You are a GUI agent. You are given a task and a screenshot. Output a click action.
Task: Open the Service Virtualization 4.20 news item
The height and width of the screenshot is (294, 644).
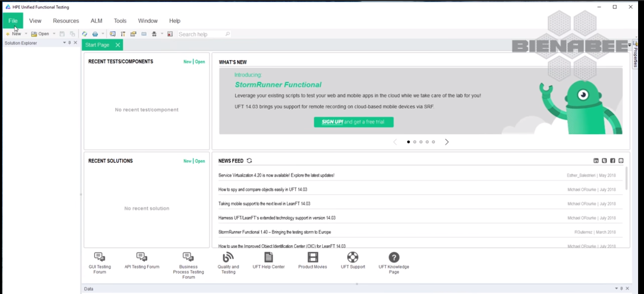(x=277, y=175)
